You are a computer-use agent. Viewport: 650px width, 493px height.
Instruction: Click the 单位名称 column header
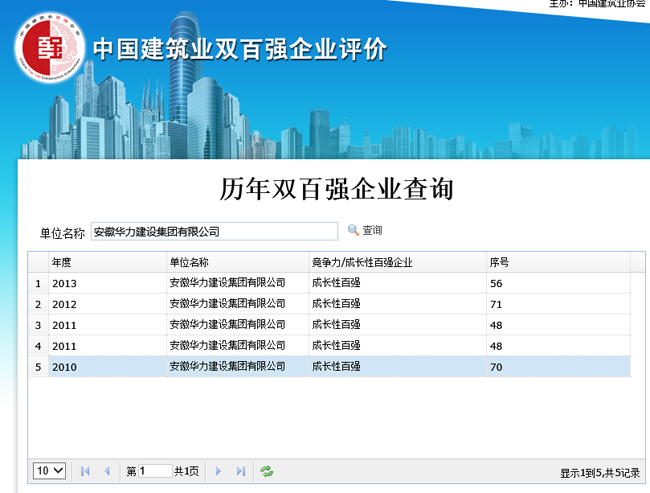pyautogui.click(x=237, y=262)
